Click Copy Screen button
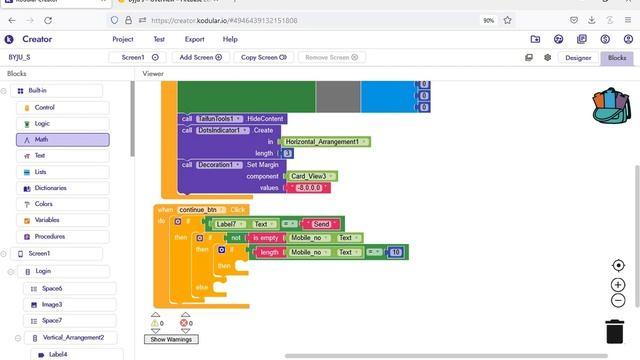Image resolution: width=640 pixels, height=360 pixels. point(264,58)
